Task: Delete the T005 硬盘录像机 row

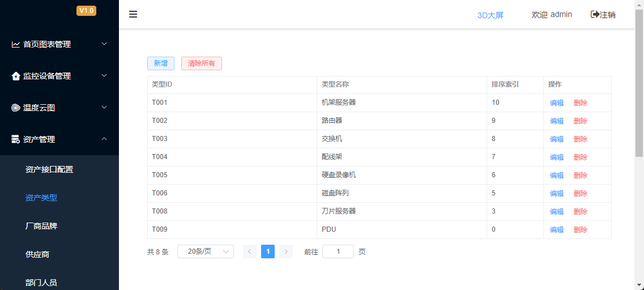Action: pos(581,175)
